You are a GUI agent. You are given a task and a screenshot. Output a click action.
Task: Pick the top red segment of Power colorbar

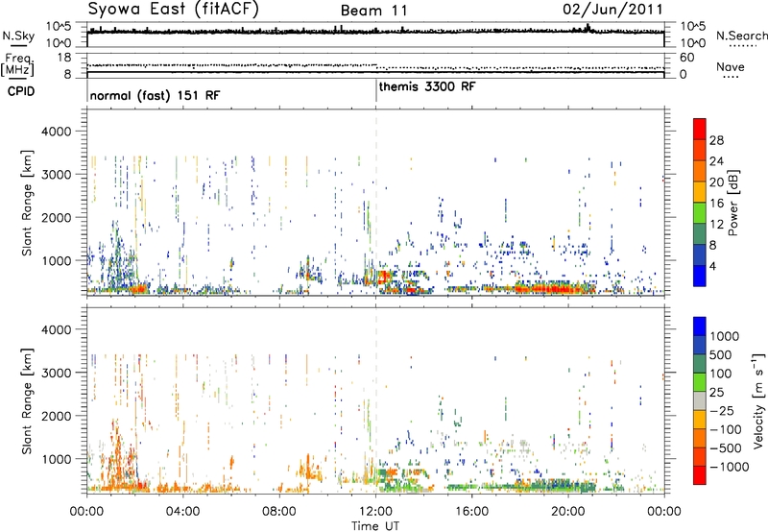[700, 129]
